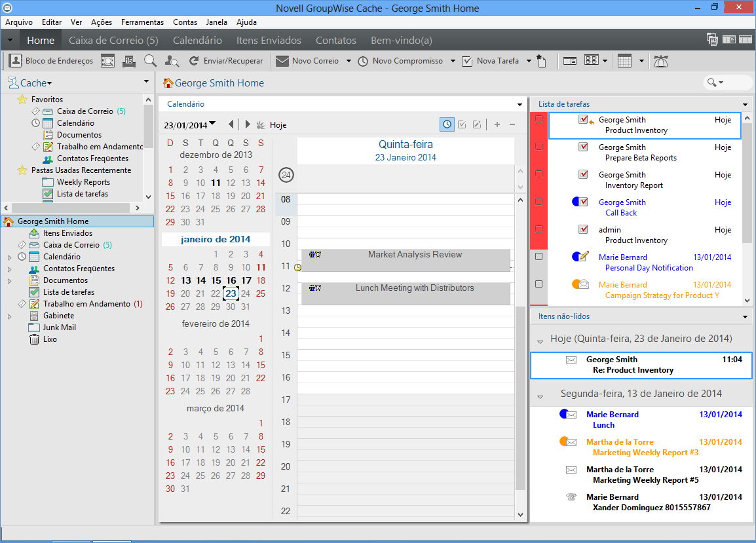Viewport: 756px width, 543px height.
Task: Go to next day arrow
Action: pyautogui.click(x=248, y=124)
